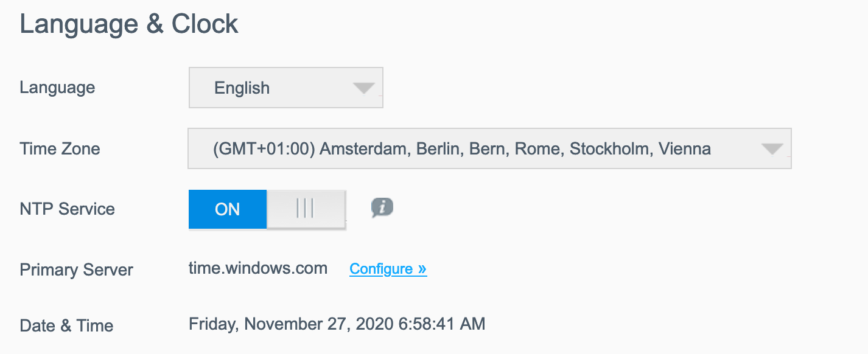Click the Language field label
This screenshot has height=354, width=868.
[57, 88]
